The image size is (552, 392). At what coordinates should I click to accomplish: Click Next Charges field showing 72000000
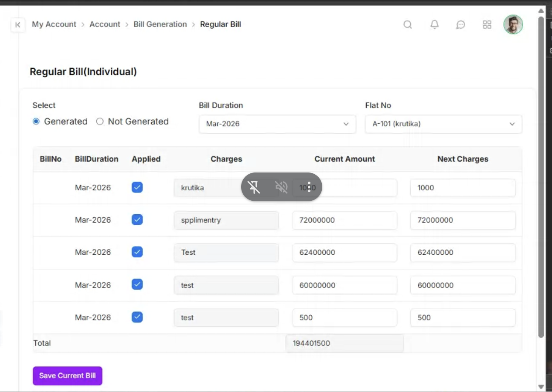(463, 220)
